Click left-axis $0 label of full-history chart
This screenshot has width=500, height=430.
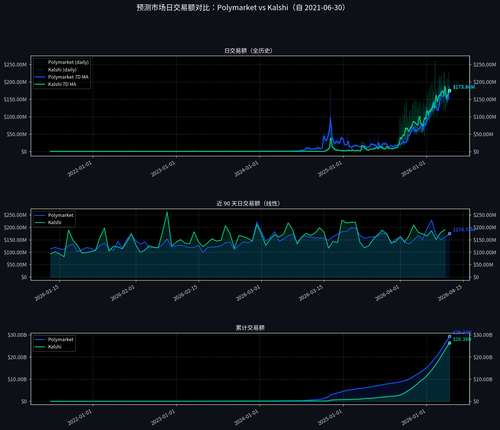(24, 152)
